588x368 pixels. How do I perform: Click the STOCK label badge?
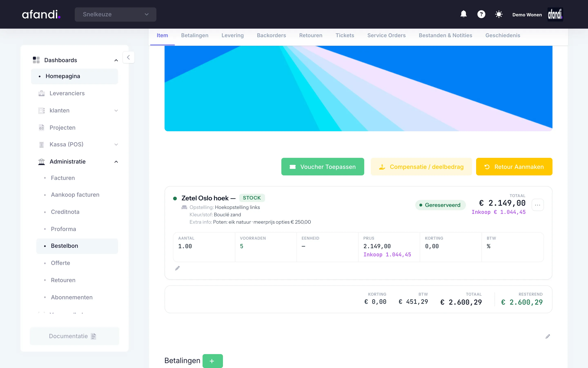tap(252, 198)
